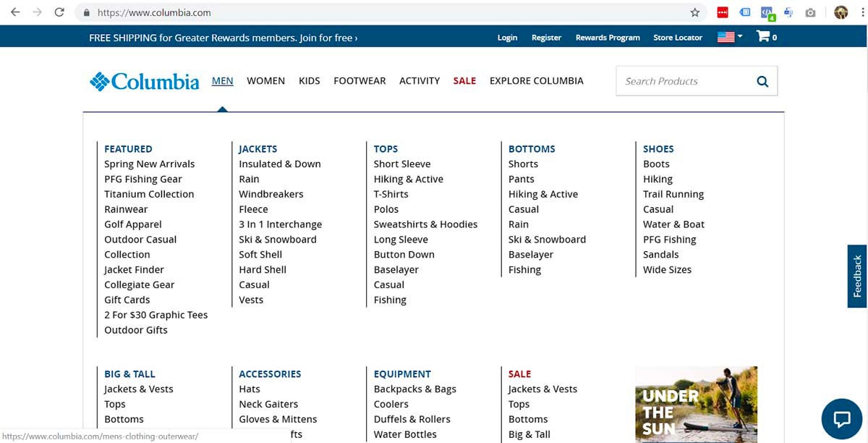Image resolution: width=868 pixels, height=443 pixels.
Task: Open the Chrome profile avatar
Action: point(841,12)
